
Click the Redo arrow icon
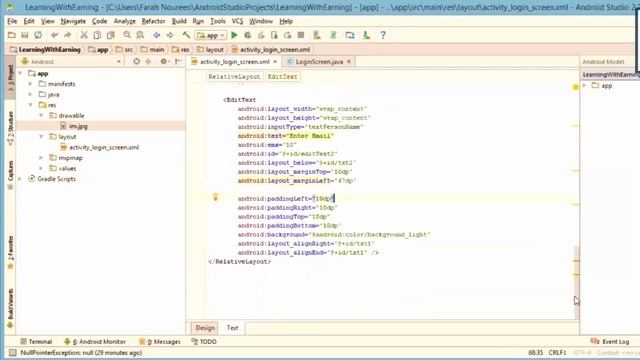click(67, 36)
